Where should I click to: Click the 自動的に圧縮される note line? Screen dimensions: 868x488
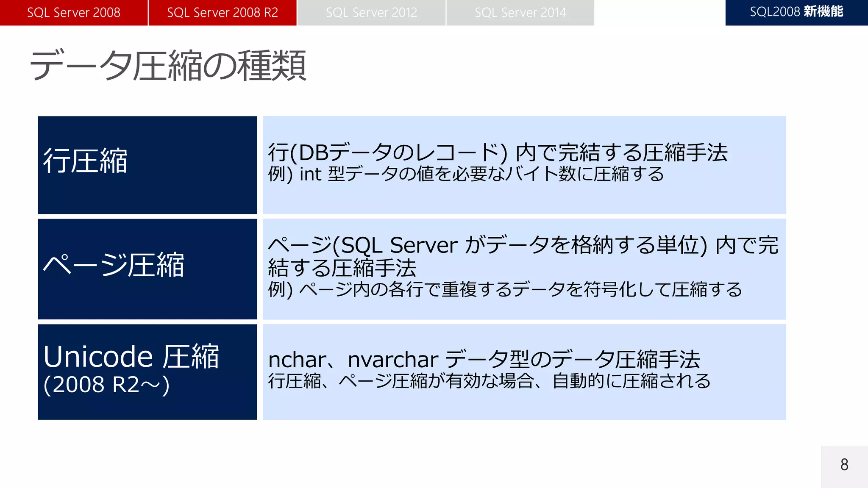point(489,381)
